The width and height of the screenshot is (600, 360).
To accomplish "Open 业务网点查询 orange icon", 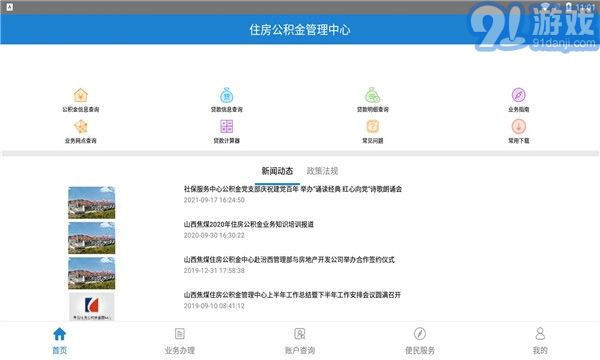I will click(81, 127).
